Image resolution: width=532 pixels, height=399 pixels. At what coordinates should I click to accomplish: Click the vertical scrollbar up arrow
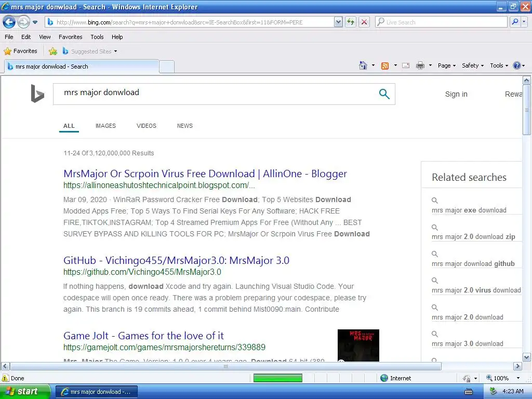527,81
